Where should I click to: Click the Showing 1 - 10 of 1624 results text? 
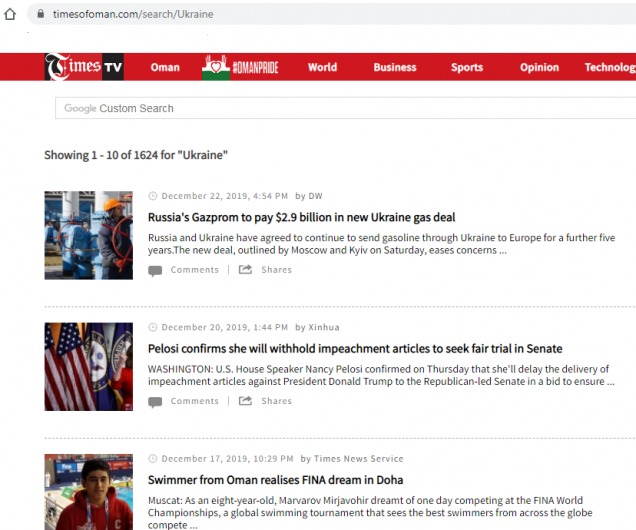136,155
